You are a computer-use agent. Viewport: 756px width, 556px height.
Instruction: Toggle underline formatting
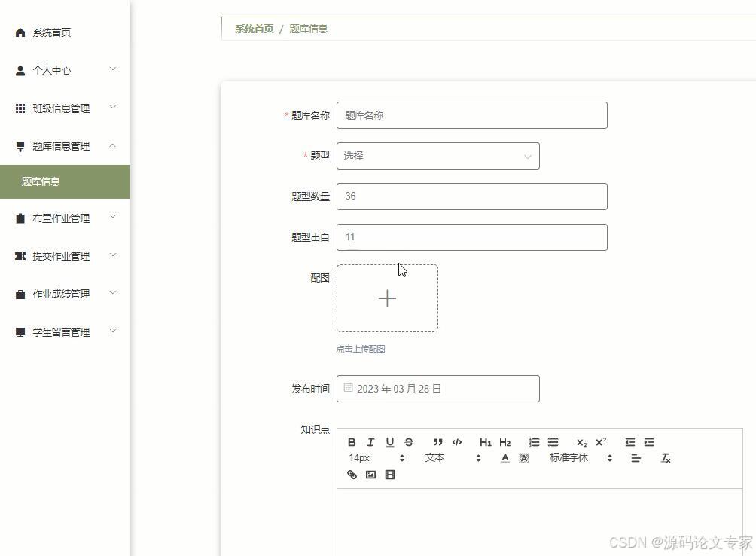390,442
